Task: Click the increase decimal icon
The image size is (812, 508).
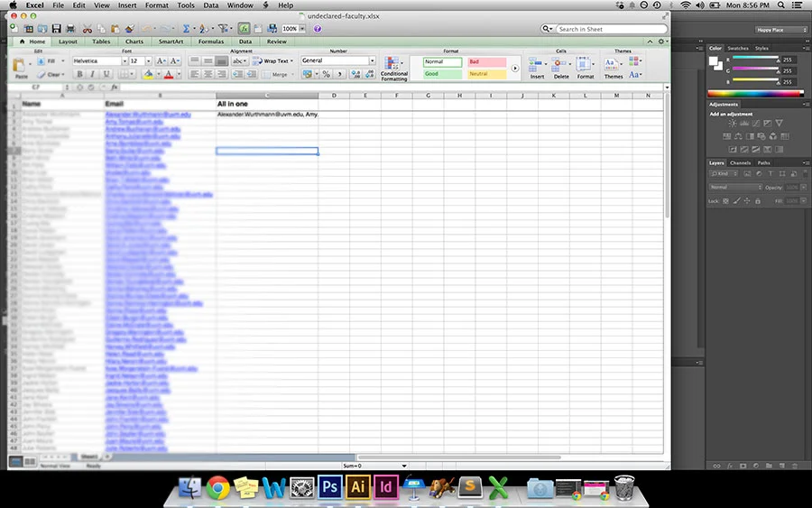Action: 355,74
